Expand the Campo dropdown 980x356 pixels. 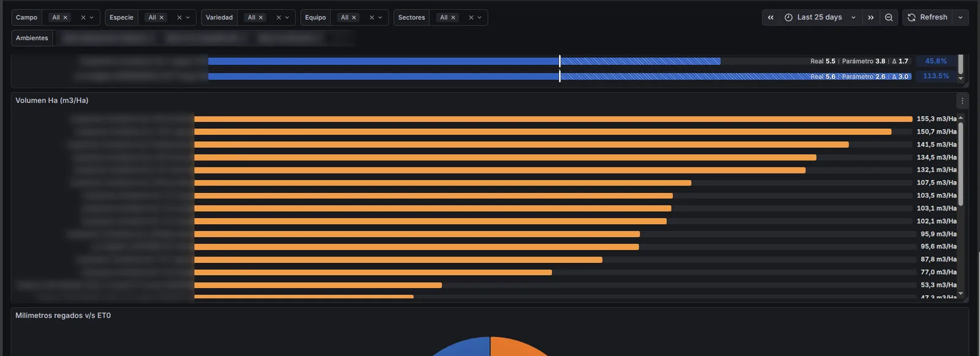click(x=92, y=18)
